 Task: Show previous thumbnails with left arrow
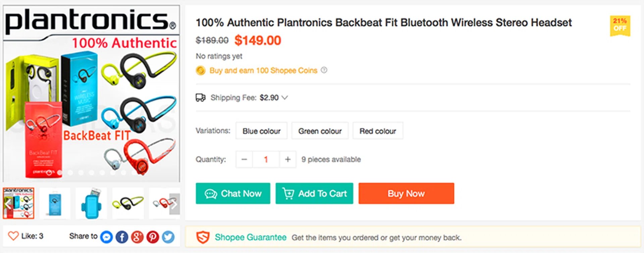coord(8,204)
